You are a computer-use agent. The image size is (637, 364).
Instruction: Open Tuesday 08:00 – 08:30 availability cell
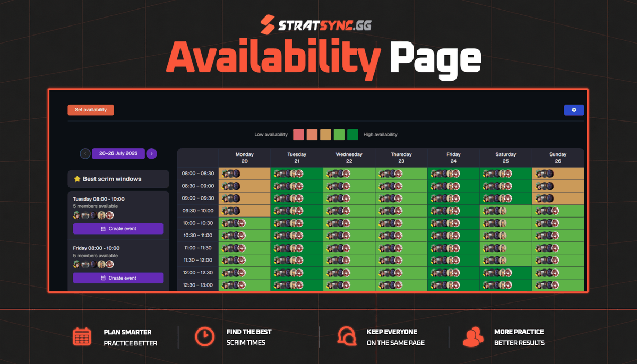tap(297, 174)
